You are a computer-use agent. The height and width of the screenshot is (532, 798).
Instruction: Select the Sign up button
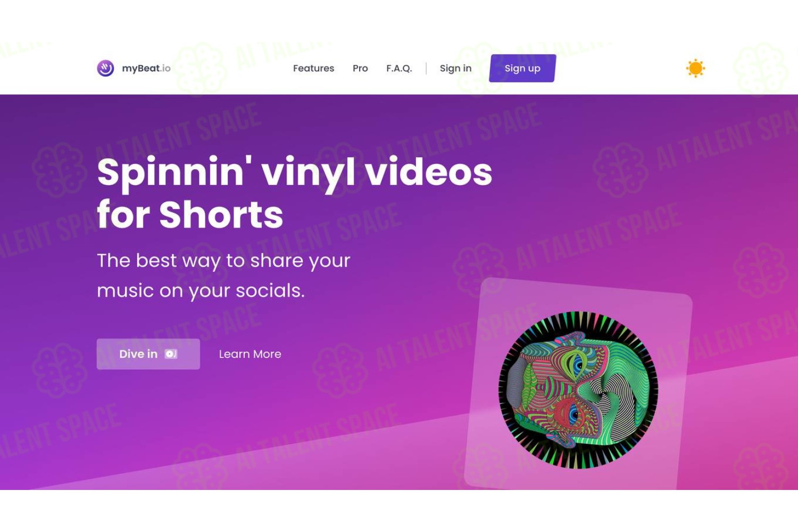point(522,68)
